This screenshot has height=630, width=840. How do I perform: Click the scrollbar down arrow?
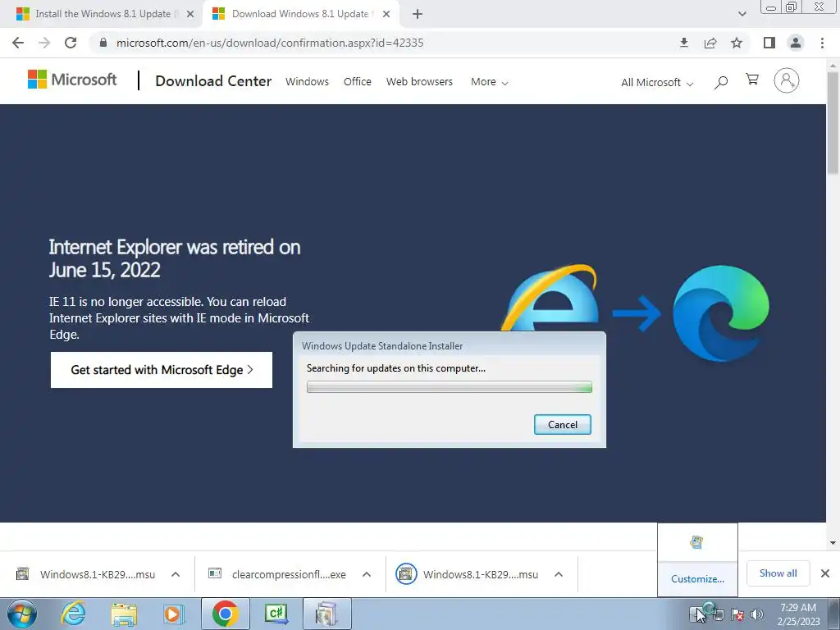pyautogui.click(x=833, y=543)
